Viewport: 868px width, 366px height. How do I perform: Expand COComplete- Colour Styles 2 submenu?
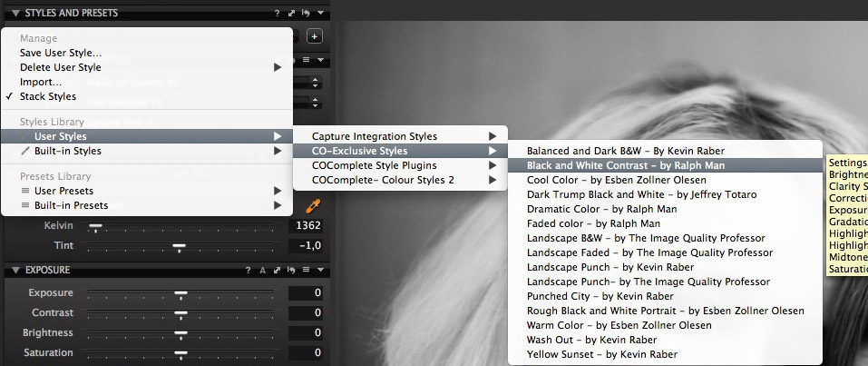400,180
